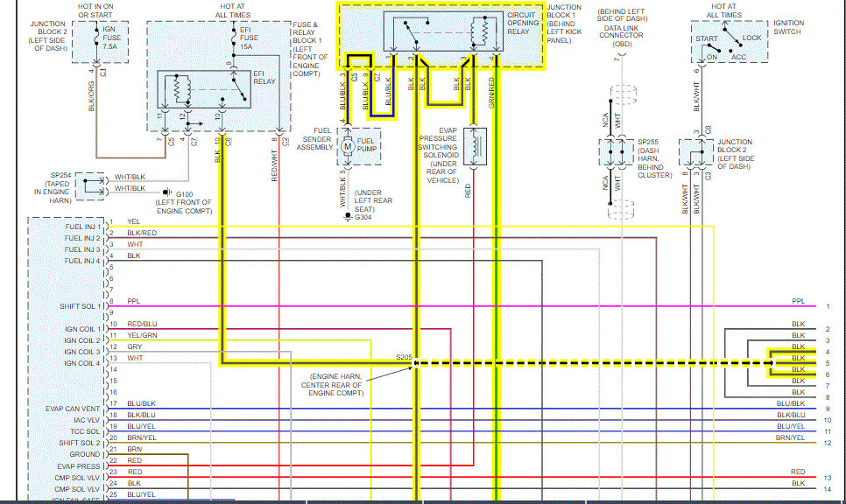This screenshot has height=504, width=846.
Task: Click the 'G100' ground reference label
Action: click(185, 194)
